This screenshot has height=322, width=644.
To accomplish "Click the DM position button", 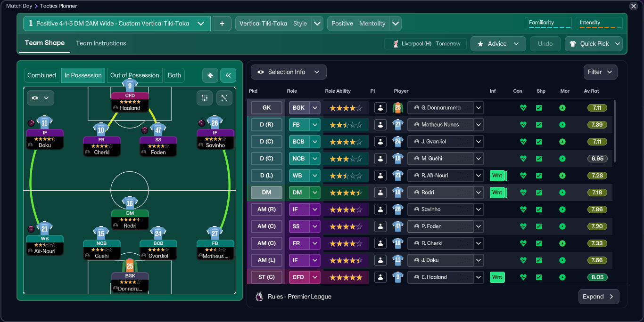I will (266, 193).
